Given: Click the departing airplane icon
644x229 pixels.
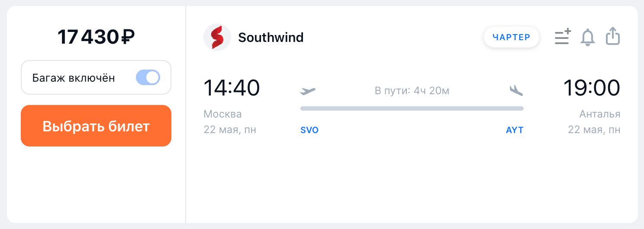Looking at the screenshot, I should tap(308, 91).
